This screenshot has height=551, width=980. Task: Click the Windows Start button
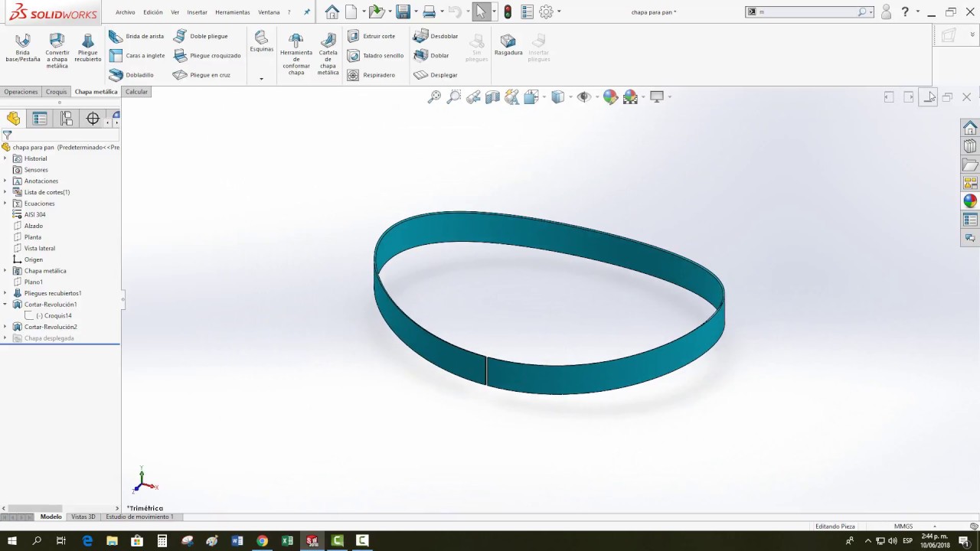(x=12, y=541)
